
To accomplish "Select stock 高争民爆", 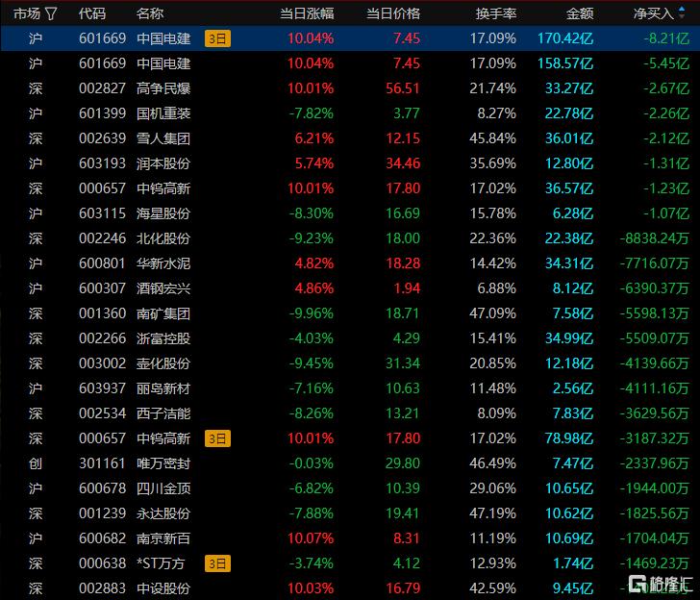I will pyautogui.click(x=163, y=88).
